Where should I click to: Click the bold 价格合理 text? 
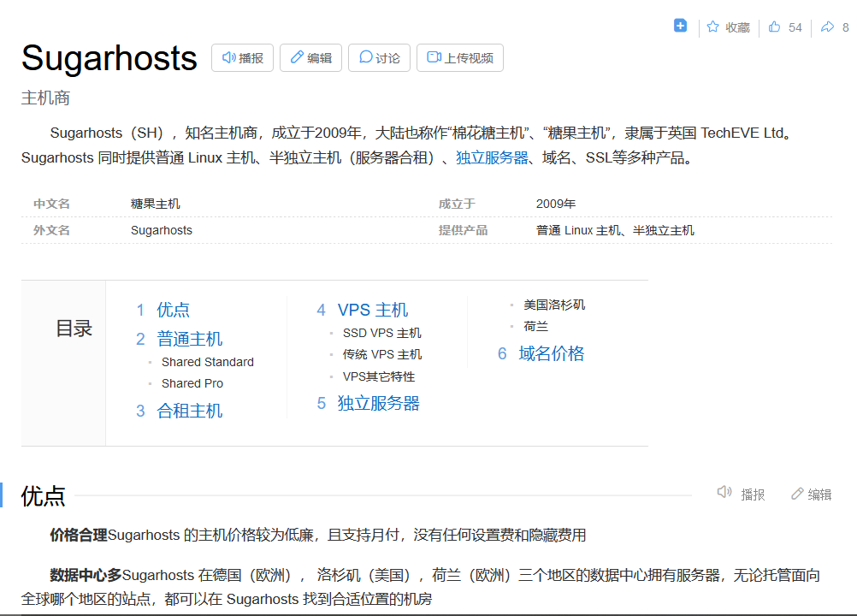[79, 535]
